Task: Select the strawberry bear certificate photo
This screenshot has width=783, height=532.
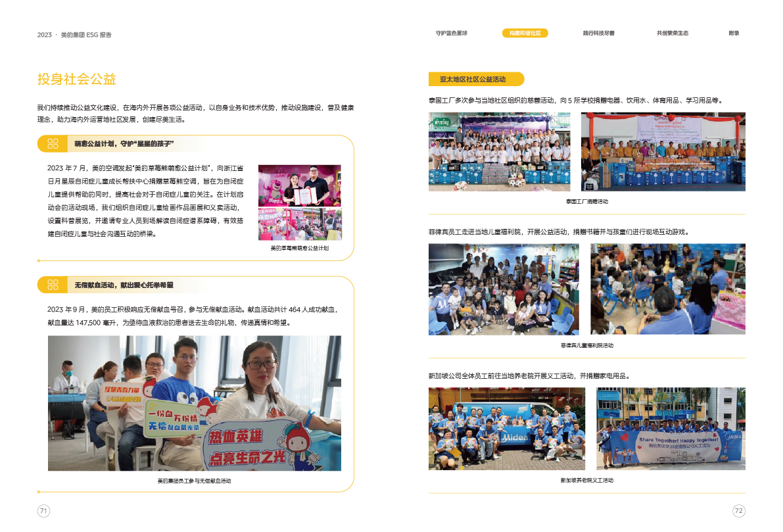Action: [x=300, y=185]
